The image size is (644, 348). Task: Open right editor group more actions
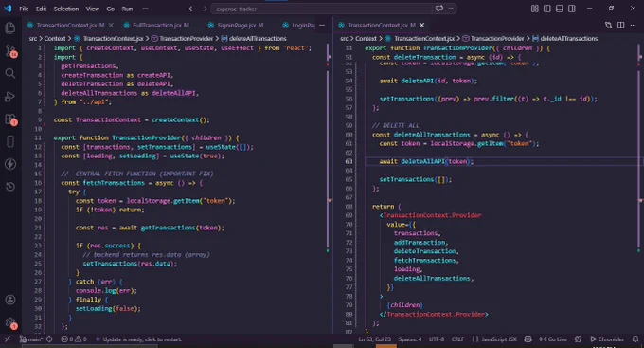pos(633,25)
